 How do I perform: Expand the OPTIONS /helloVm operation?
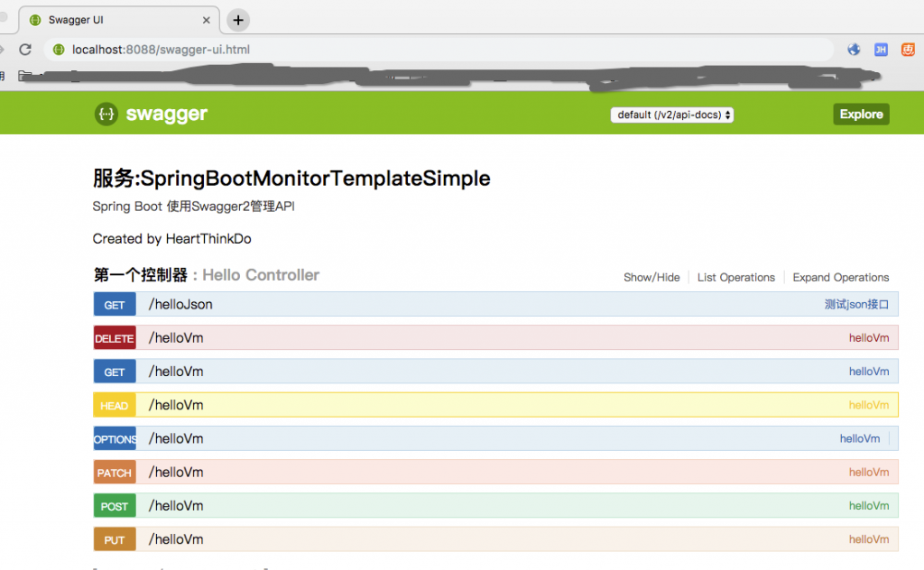(x=495, y=438)
